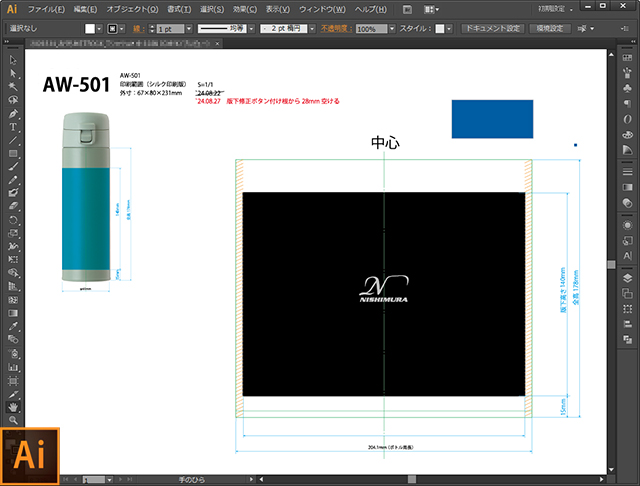The image size is (640, 486).
Task: Open the Character panel
Action: pyautogui.click(x=627, y=256)
